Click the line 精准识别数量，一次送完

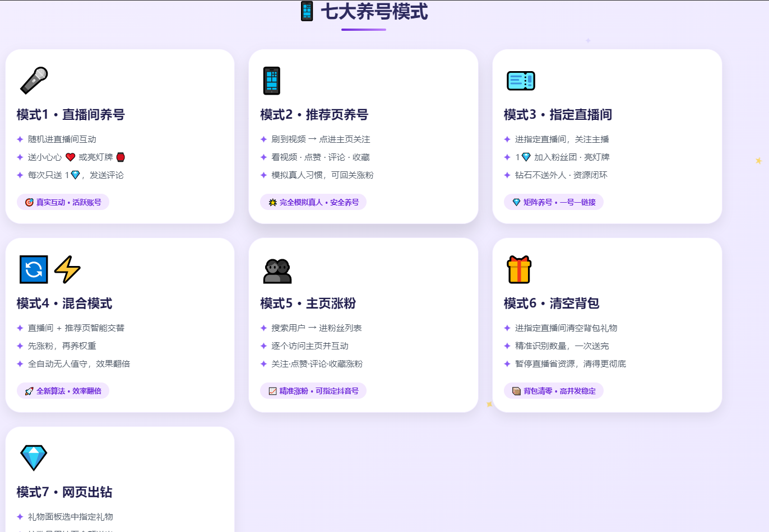click(x=562, y=346)
